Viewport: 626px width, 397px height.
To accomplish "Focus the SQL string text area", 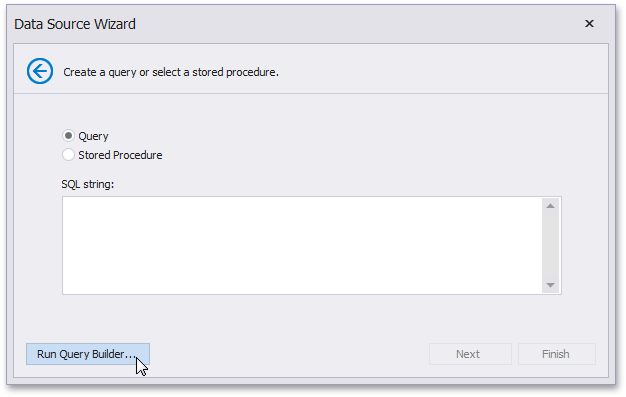I will pos(302,246).
